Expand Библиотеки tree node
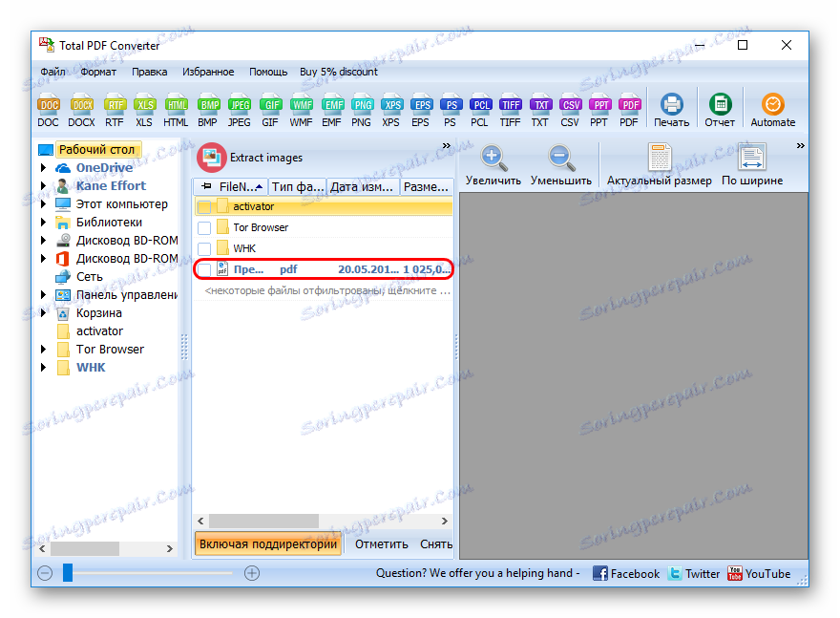Viewport: 840px width, 618px height. (x=43, y=223)
